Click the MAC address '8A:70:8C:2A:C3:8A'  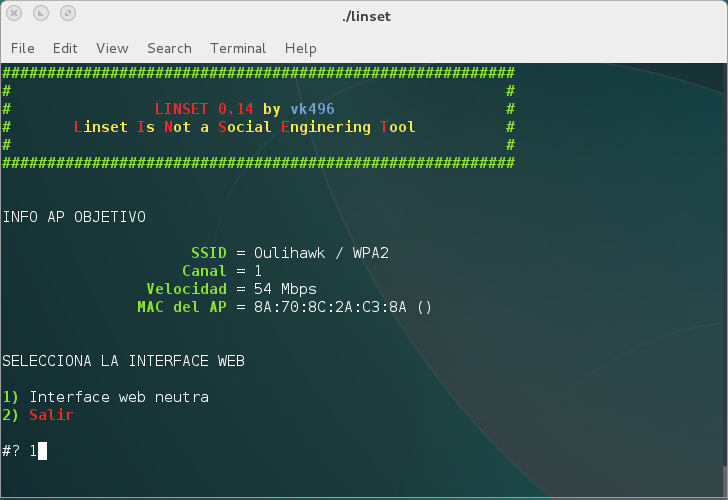[x=330, y=307]
